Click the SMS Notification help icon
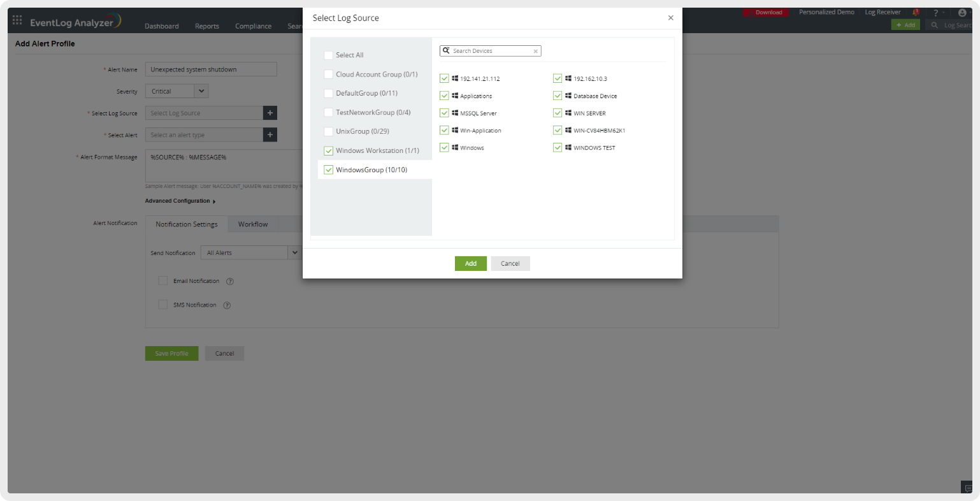The height and width of the screenshot is (501, 980). point(227,305)
